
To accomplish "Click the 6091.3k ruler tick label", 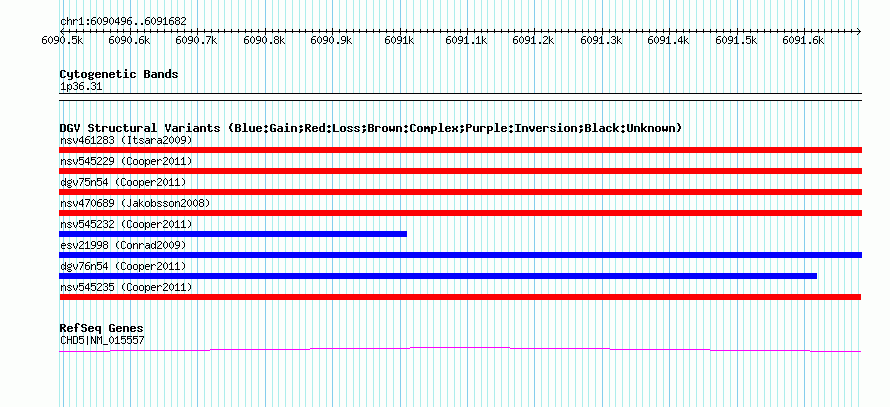I will pyautogui.click(x=601, y=40).
